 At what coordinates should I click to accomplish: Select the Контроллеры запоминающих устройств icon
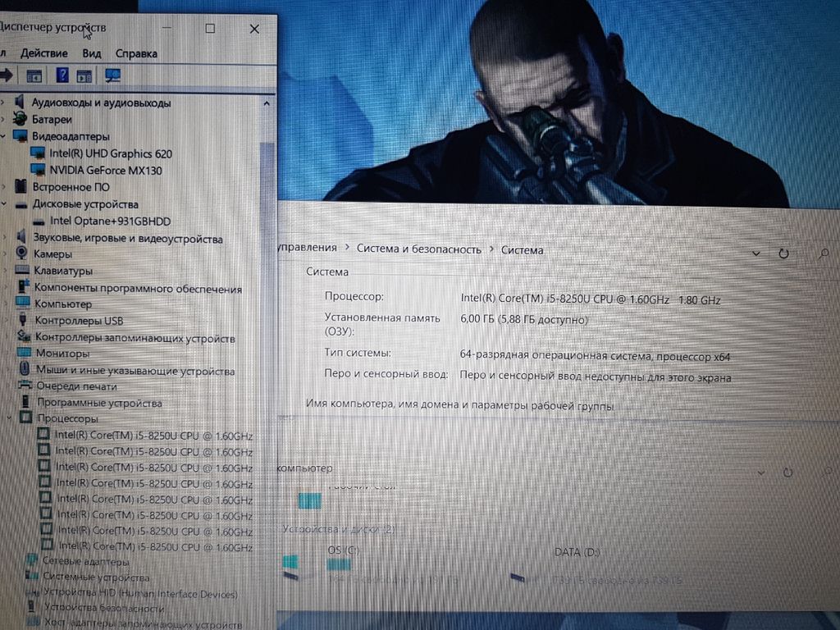24,336
